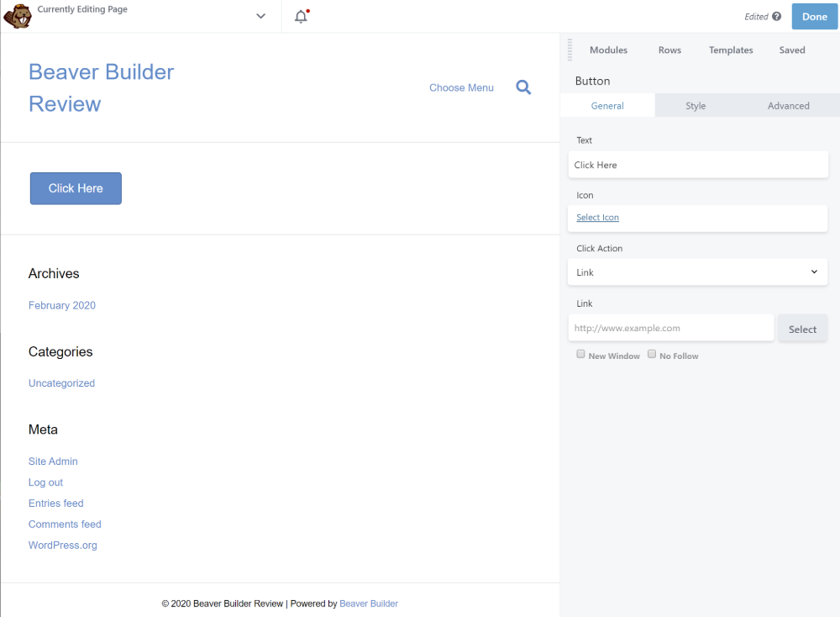Click the Select Icon link
This screenshot has height=617, width=840.
coord(597,217)
